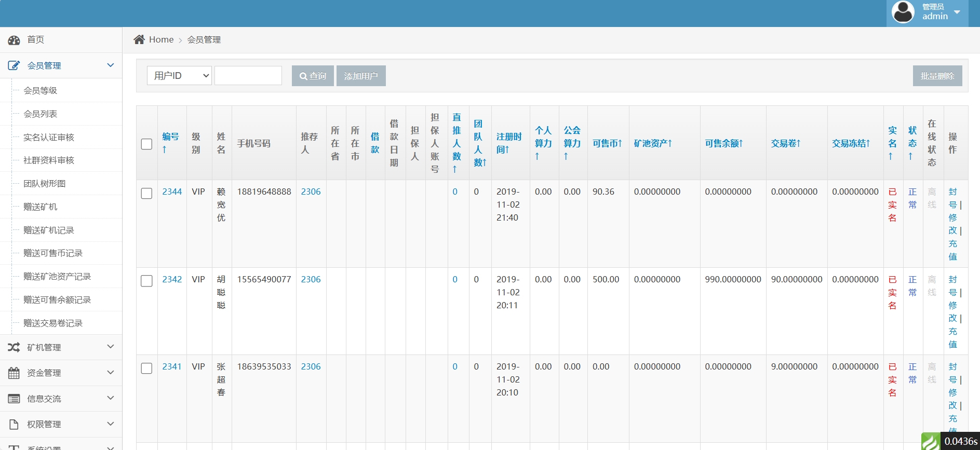Click the file icon beside 权限管理

(x=14, y=424)
